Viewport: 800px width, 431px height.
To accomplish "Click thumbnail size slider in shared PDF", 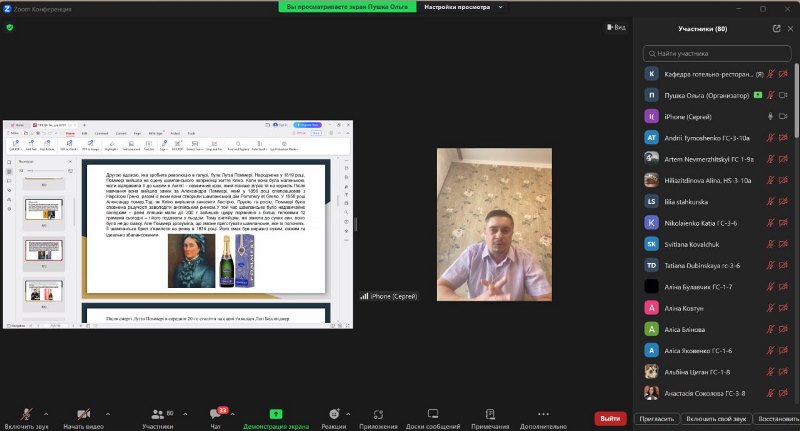I will [45, 170].
